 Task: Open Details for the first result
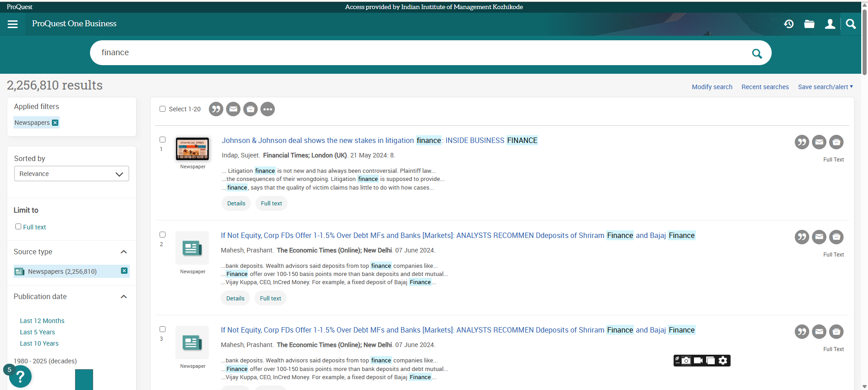coord(236,204)
